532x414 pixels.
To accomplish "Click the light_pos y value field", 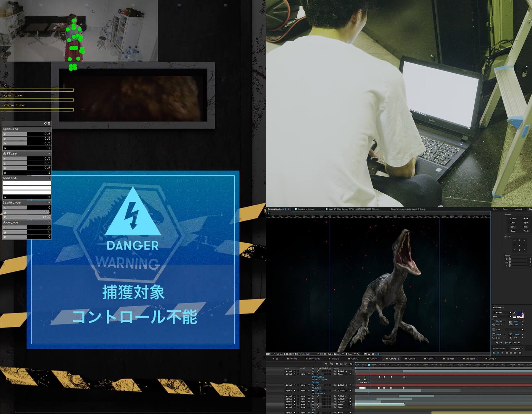I will (x=39, y=212).
